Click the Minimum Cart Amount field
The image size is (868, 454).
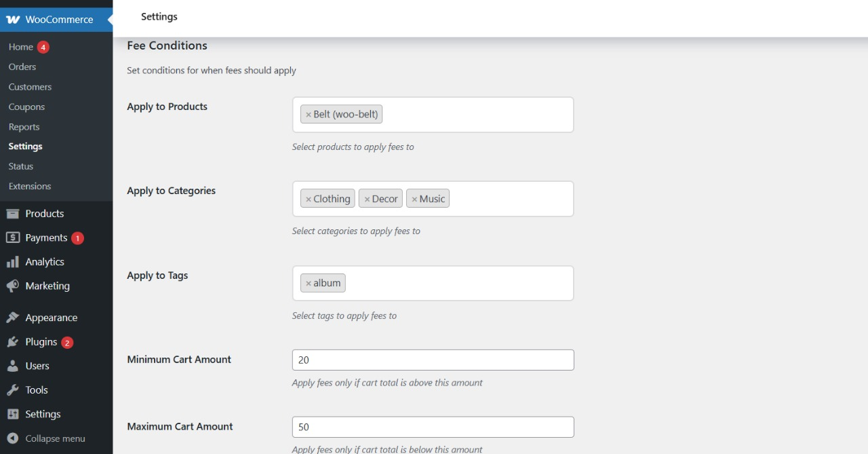pos(433,360)
